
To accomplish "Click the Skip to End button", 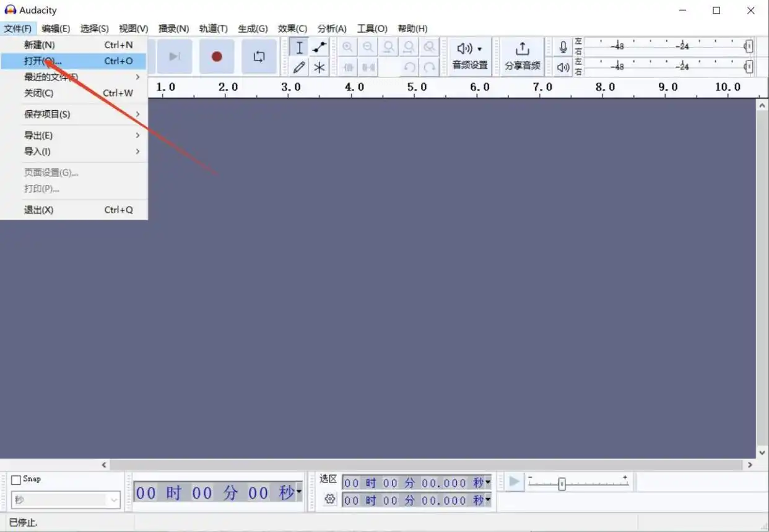I will tap(175, 56).
